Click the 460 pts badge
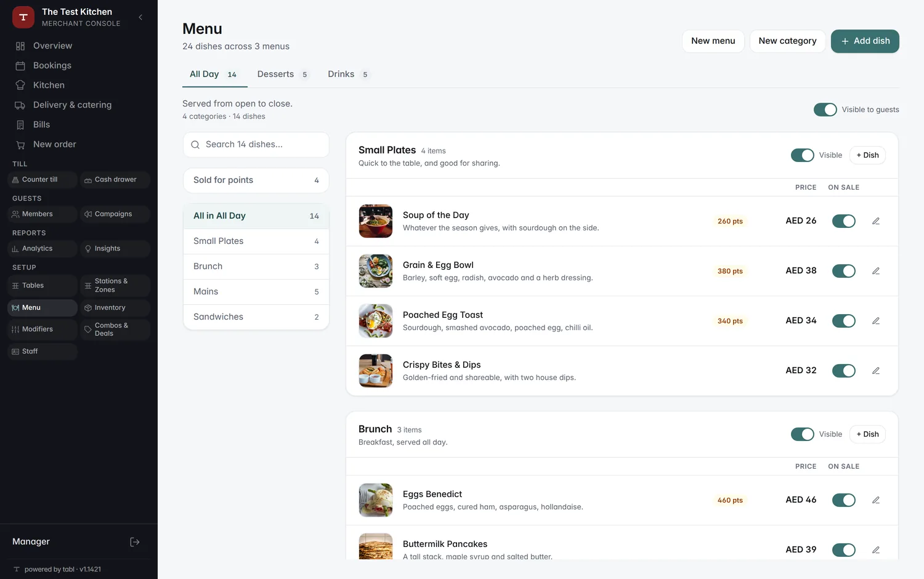Viewport: 924px width, 579px height. (x=730, y=500)
